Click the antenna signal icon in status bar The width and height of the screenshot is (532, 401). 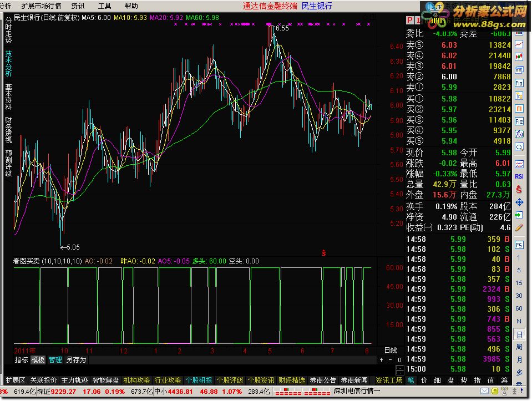pos(504,391)
